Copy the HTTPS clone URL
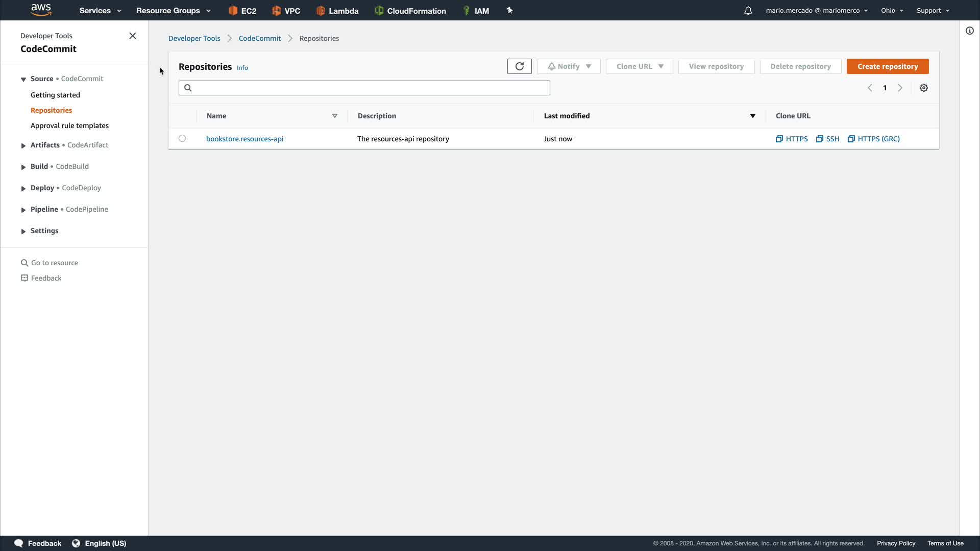Screen dimensions: 980x551 point(792,139)
